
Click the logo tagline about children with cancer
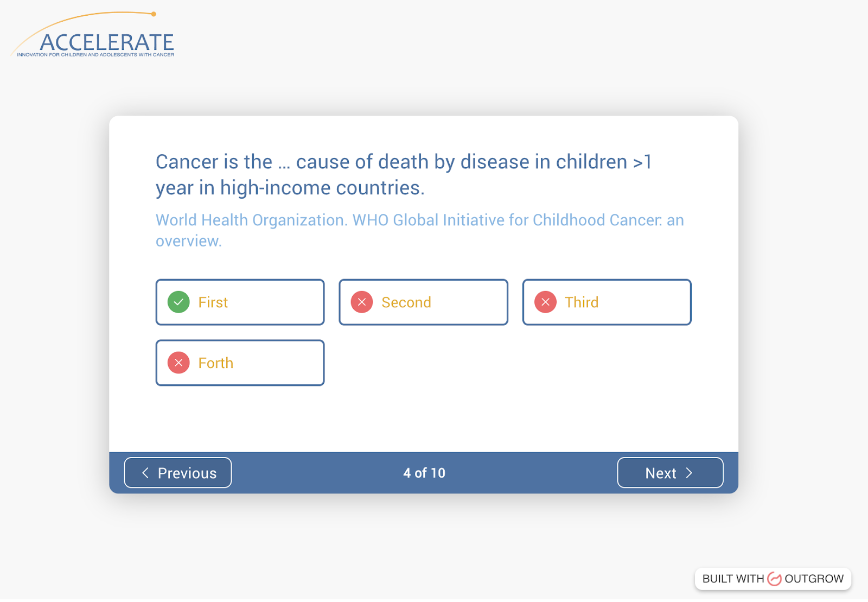tap(95, 55)
